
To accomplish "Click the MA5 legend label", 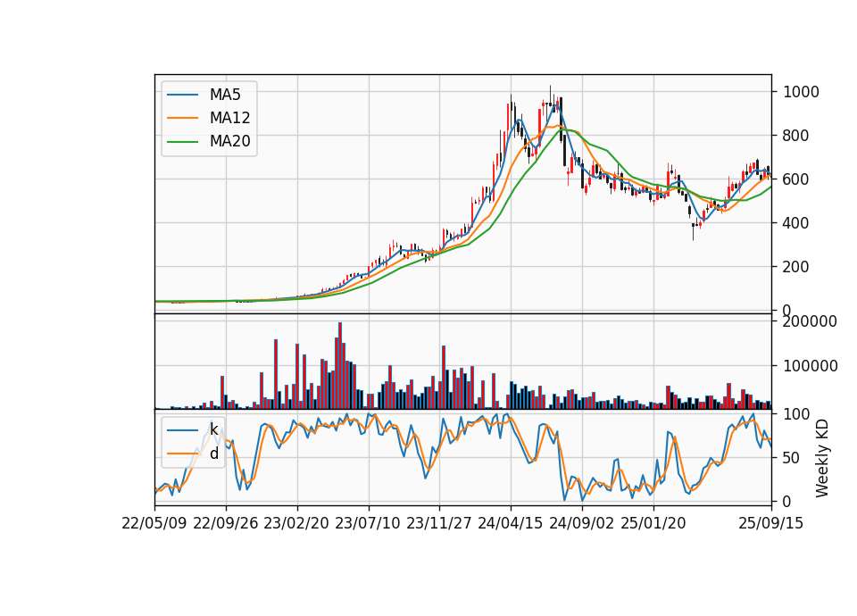I will click(x=225, y=95).
